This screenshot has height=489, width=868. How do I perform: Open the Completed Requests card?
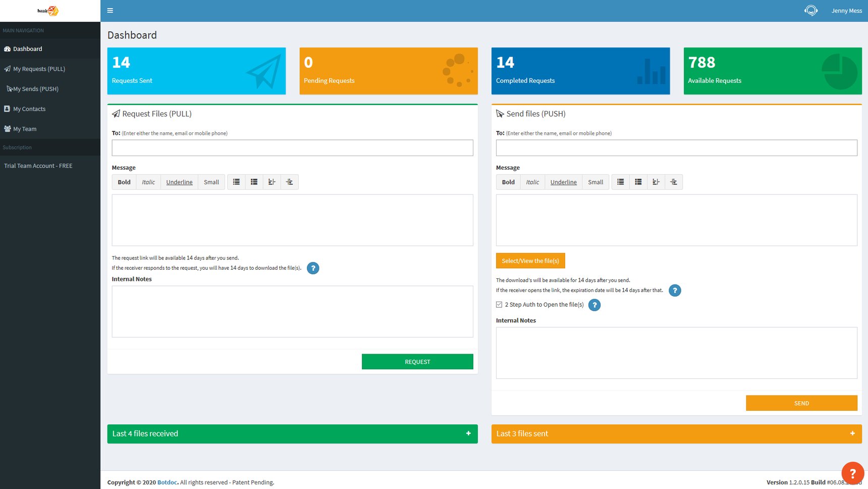click(580, 71)
